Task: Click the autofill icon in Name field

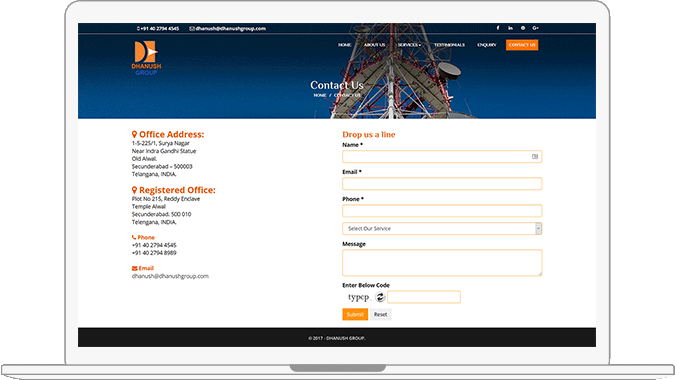Action: tap(535, 157)
